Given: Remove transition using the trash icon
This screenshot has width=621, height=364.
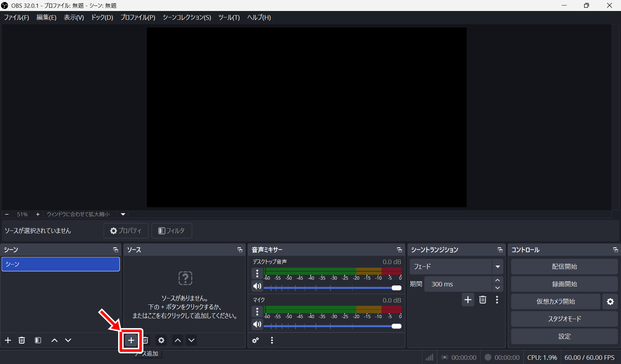Looking at the screenshot, I should (x=482, y=300).
